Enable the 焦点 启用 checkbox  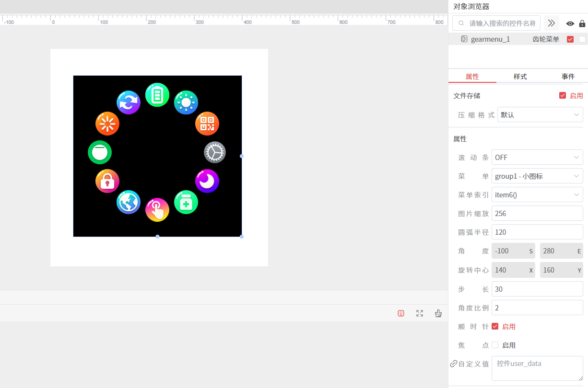tap(495, 345)
